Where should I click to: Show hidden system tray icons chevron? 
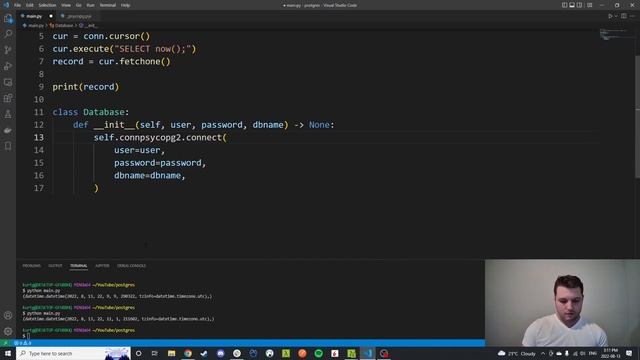click(x=543, y=353)
